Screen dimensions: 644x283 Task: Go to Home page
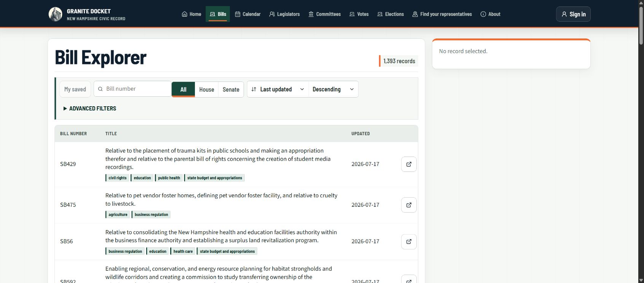tap(191, 14)
